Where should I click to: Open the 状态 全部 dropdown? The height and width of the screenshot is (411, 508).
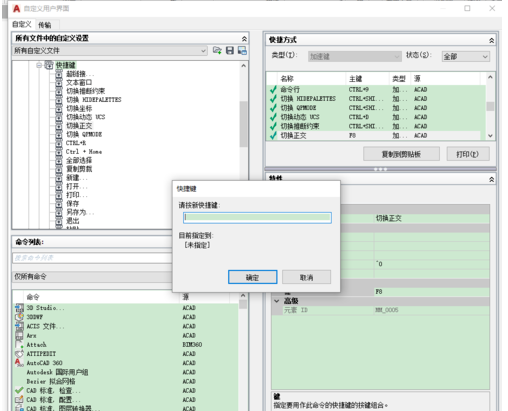coord(466,56)
